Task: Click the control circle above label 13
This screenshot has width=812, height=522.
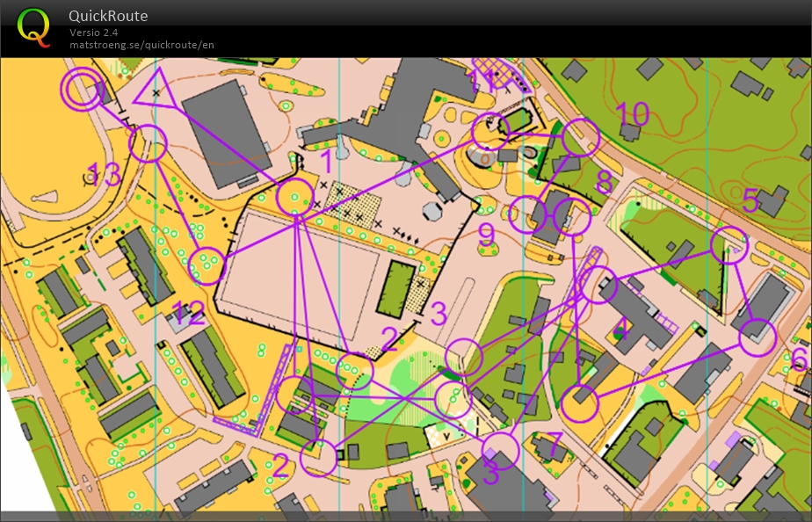Action: [x=149, y=143]
